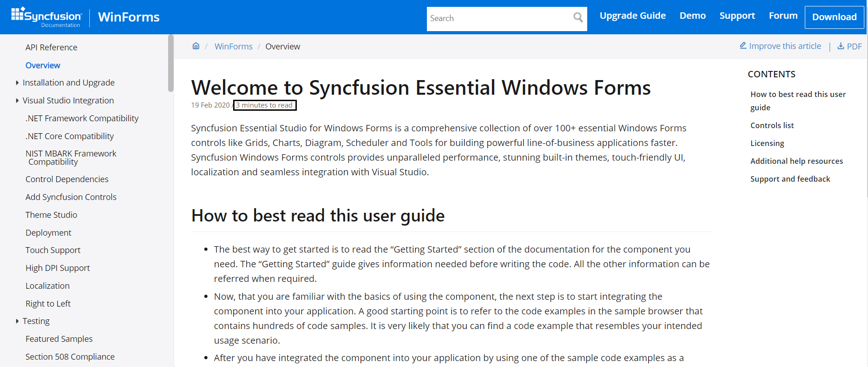Go to the Support page

click(737, 16)
